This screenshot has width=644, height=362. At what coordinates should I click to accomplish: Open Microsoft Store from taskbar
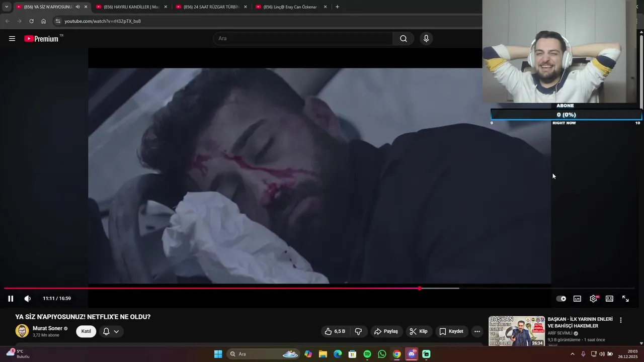point(353,354)
